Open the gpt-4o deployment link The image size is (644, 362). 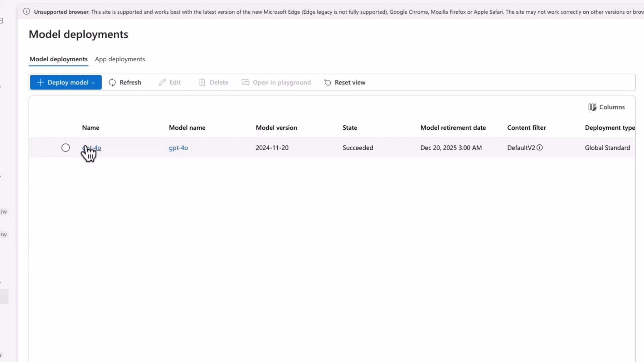pos(92,148)
